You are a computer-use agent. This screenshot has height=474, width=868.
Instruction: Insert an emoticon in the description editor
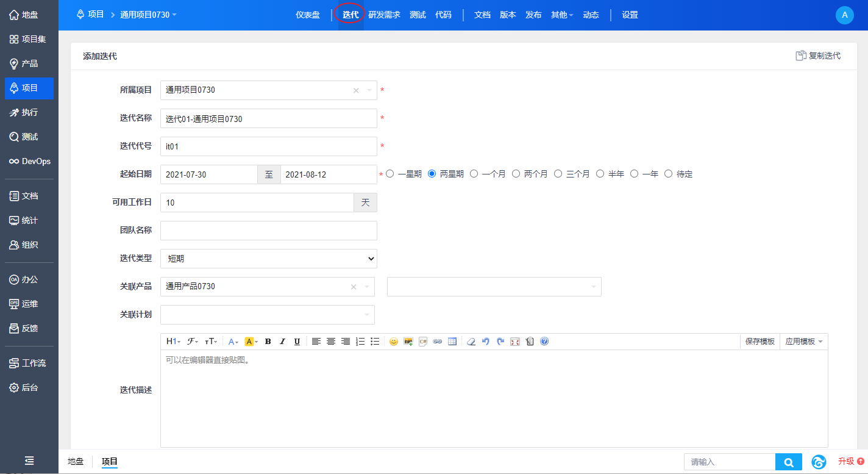[x=393, y=342]
